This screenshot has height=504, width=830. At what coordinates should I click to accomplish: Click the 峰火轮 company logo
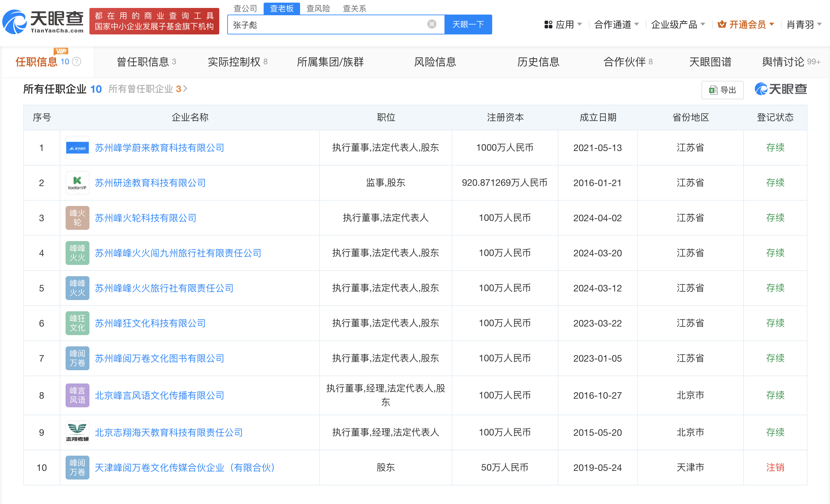pyautogui.click(x=78, y=218)
